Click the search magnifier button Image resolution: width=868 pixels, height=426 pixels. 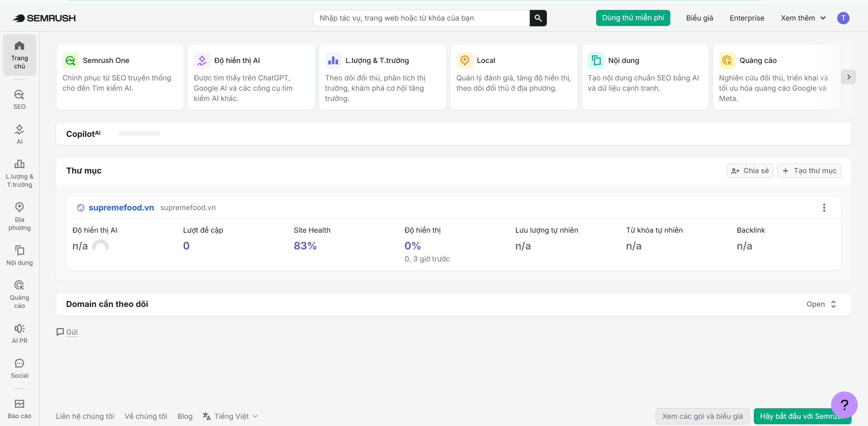click(x=538, y=18)
